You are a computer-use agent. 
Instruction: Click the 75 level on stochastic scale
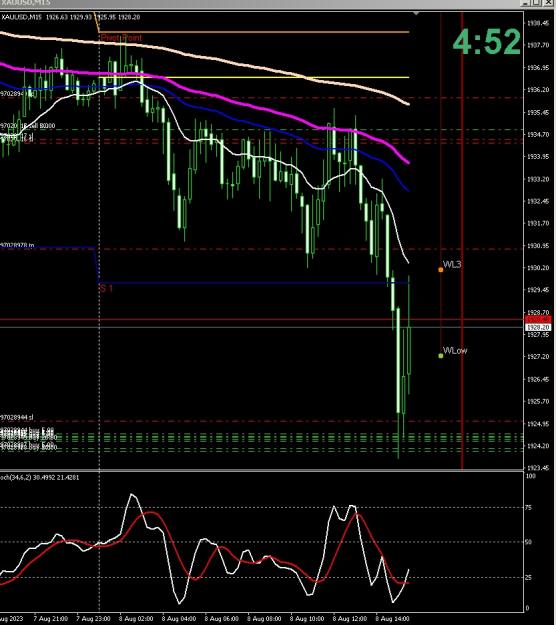[x=529, y=507]
